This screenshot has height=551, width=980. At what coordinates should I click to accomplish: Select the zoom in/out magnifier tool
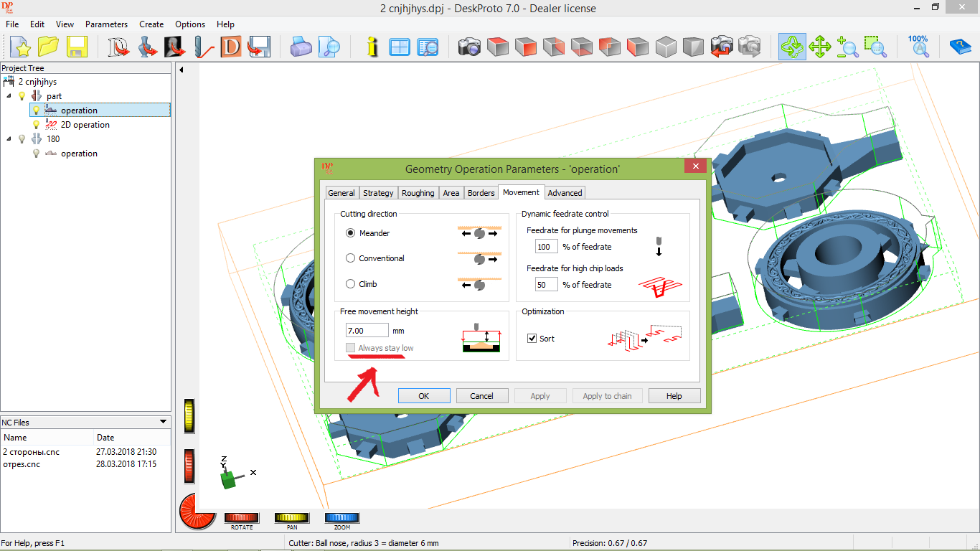[848, 47]
